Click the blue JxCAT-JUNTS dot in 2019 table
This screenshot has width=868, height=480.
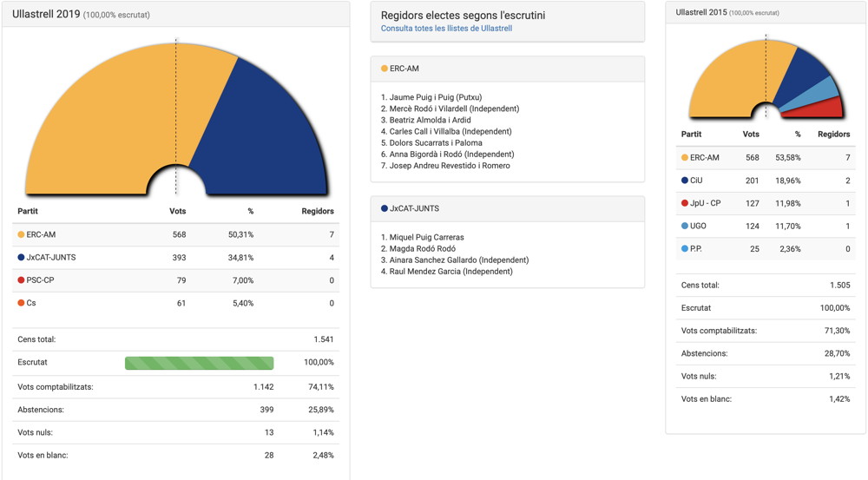point(21,258)
